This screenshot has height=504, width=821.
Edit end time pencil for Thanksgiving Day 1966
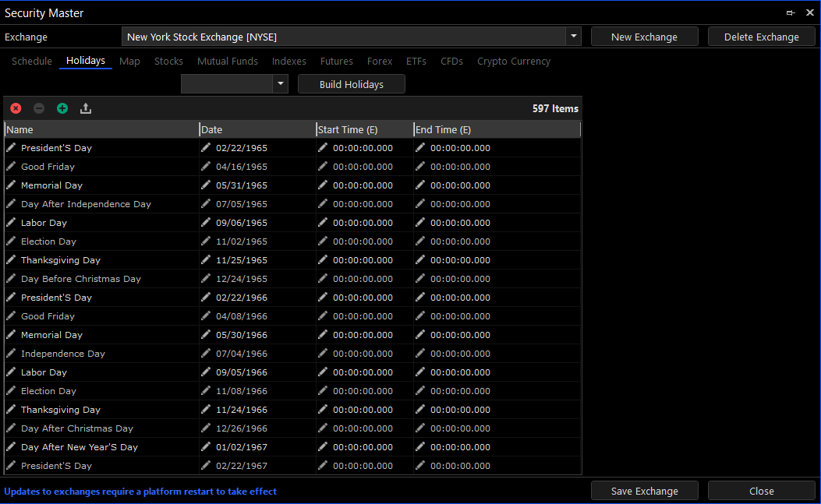click(x=420, y=410)
